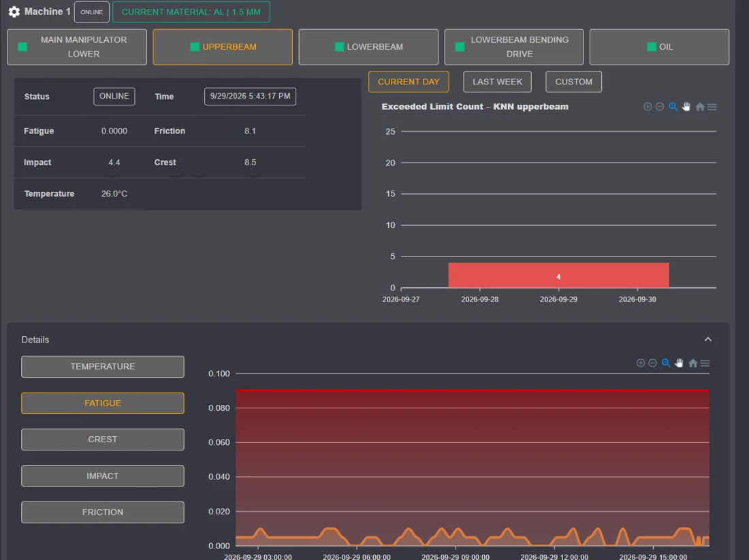Click the Impact value 4.4
The image size is (749, 560).
coord(114,163)
